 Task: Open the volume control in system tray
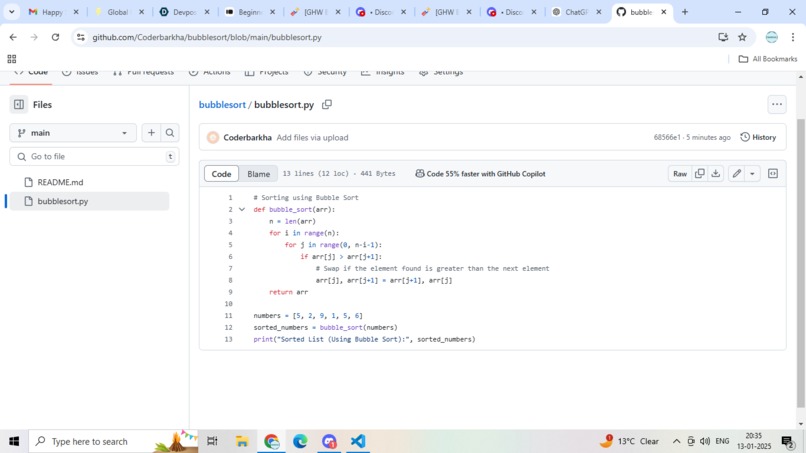(x=705, y=441)
